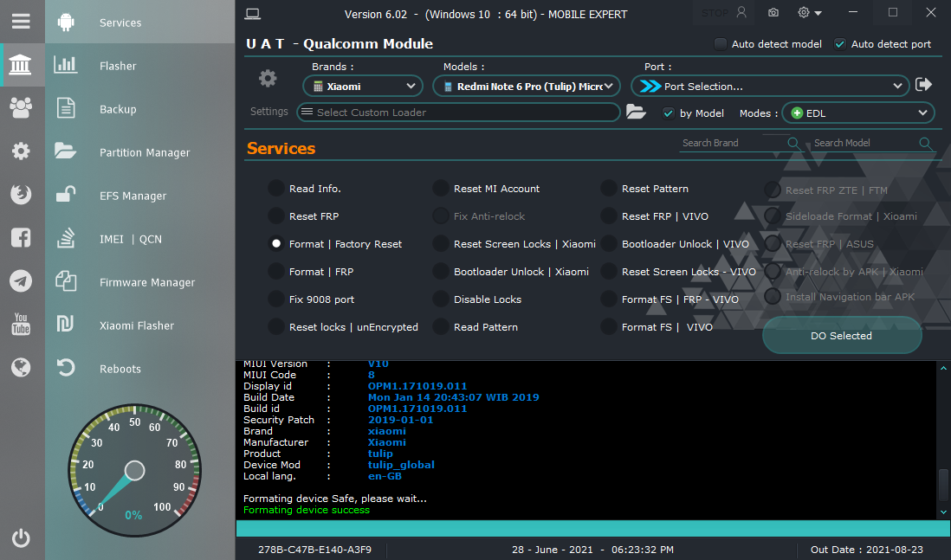This screenshot has height=560, width=951.
Task: Open the Telegram sidebar icon
Action: (21, 280)
